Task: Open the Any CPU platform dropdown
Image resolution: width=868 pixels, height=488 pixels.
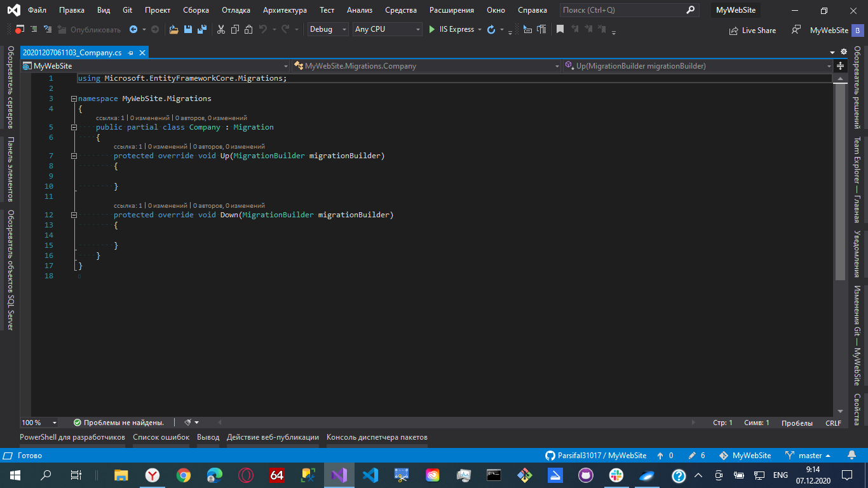Action: (388, 29)
